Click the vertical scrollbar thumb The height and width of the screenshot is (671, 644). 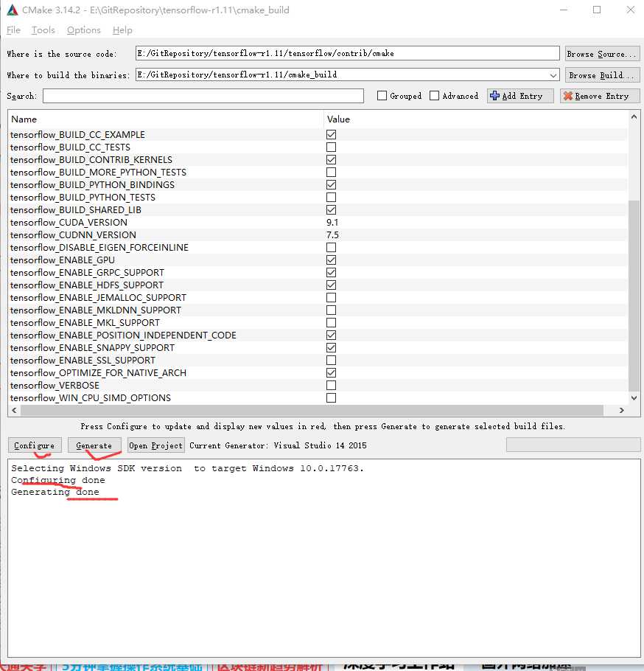point(634,295)
